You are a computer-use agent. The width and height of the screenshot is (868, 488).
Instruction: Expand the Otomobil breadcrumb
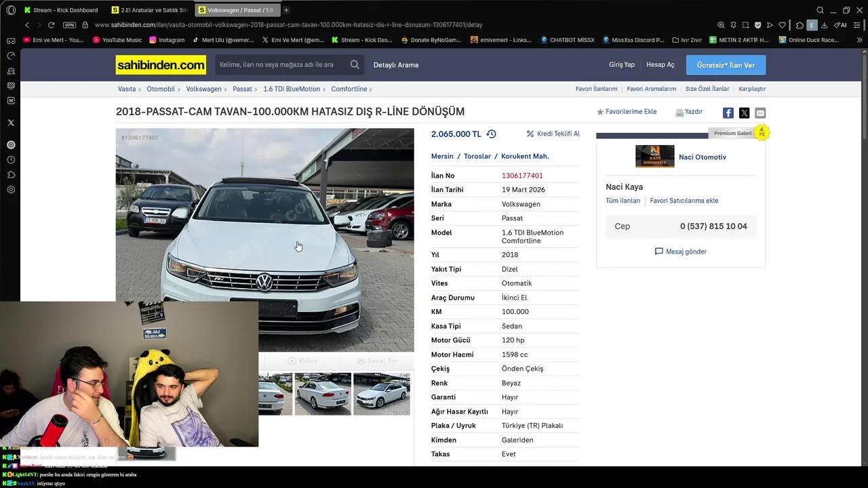coord(161,89)
